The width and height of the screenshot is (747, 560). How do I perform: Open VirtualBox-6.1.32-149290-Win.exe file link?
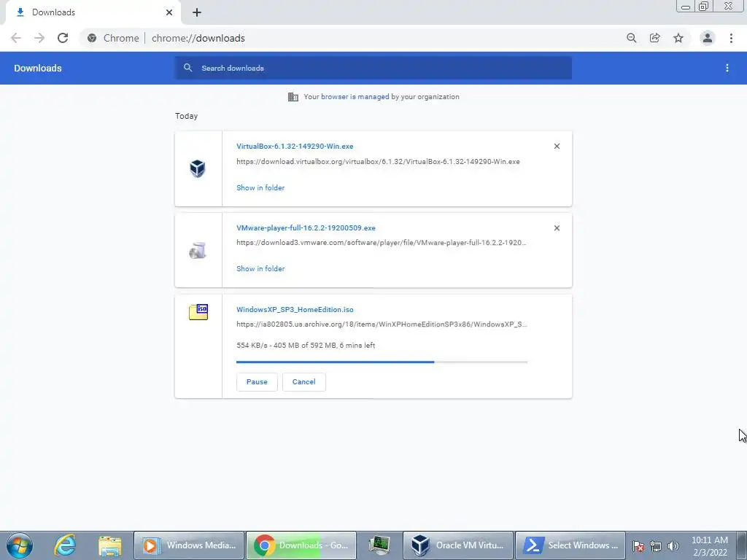(x=295, y=146)
